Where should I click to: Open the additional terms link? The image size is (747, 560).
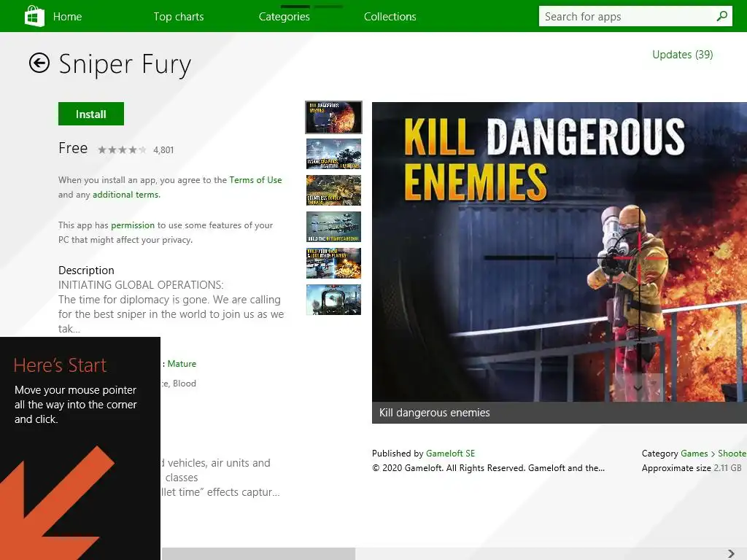[126, 195]
